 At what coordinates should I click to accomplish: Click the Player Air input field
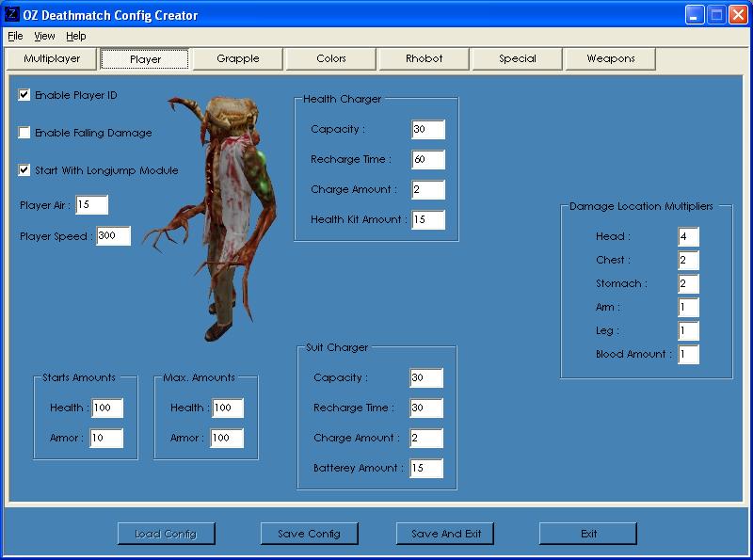[x=91, y=205]
